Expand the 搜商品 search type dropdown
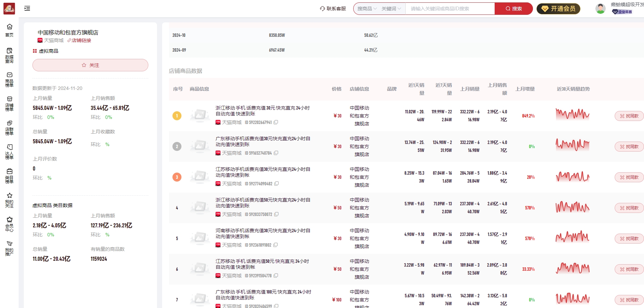This screenshot has width=644, height=308. (367, 9)
